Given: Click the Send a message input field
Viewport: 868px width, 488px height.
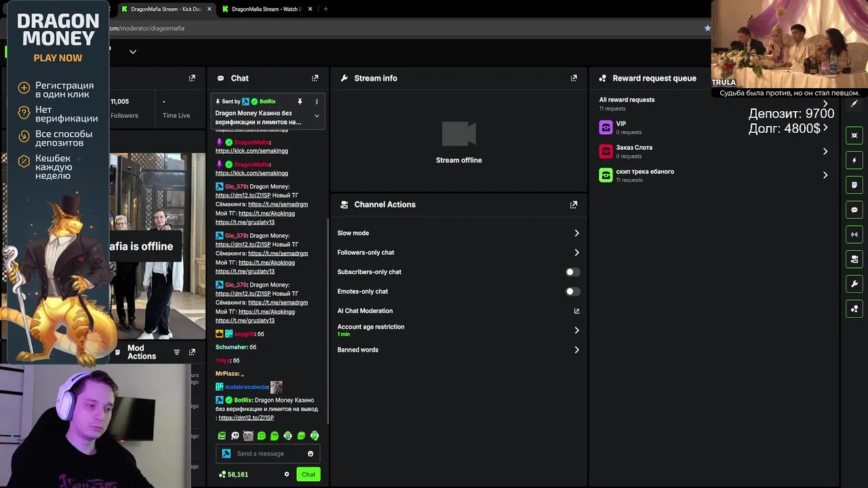Looking at the screenshot, I should coord(268,453).
